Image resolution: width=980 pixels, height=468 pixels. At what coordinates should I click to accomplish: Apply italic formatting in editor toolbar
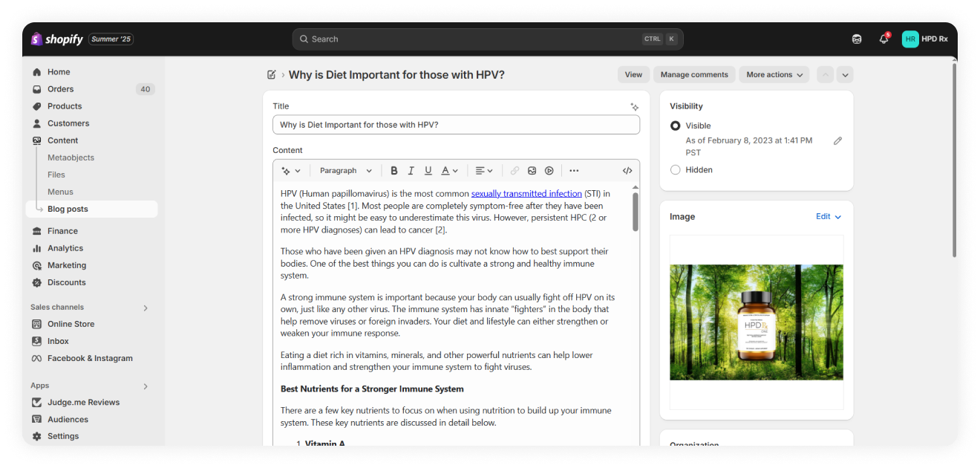[x=411, y=171]
